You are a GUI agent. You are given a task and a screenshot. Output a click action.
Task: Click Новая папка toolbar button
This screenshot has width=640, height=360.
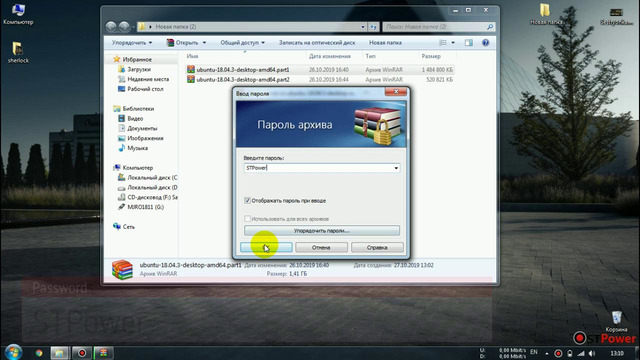tap(385, 42)
